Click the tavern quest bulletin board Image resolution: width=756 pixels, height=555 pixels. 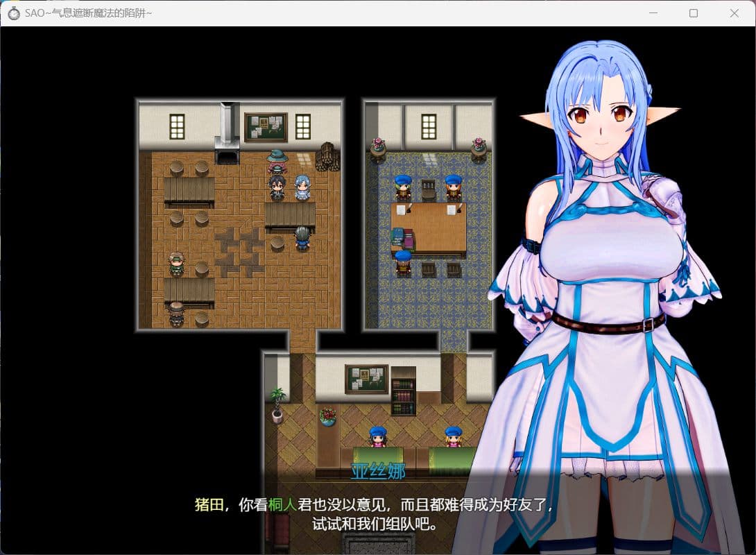click(x=266, y=127)
